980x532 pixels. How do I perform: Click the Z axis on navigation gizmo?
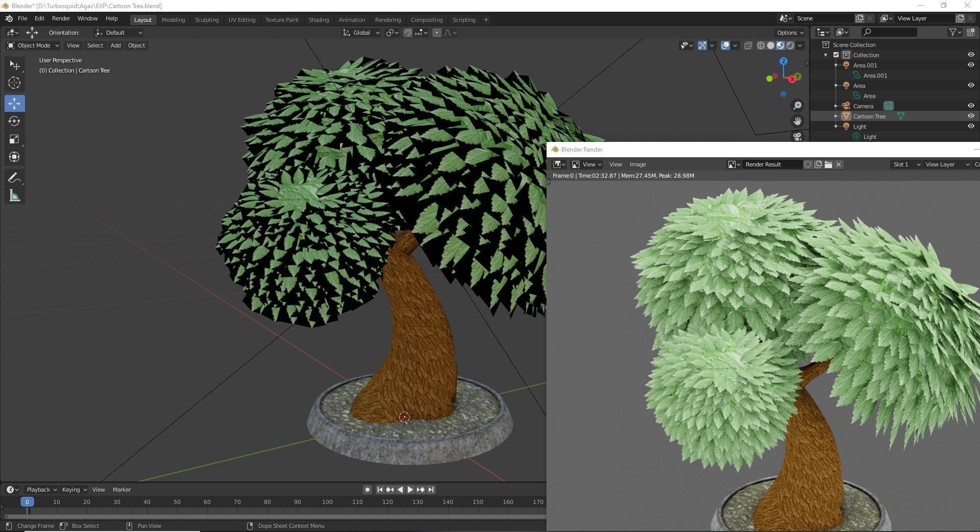783,61
